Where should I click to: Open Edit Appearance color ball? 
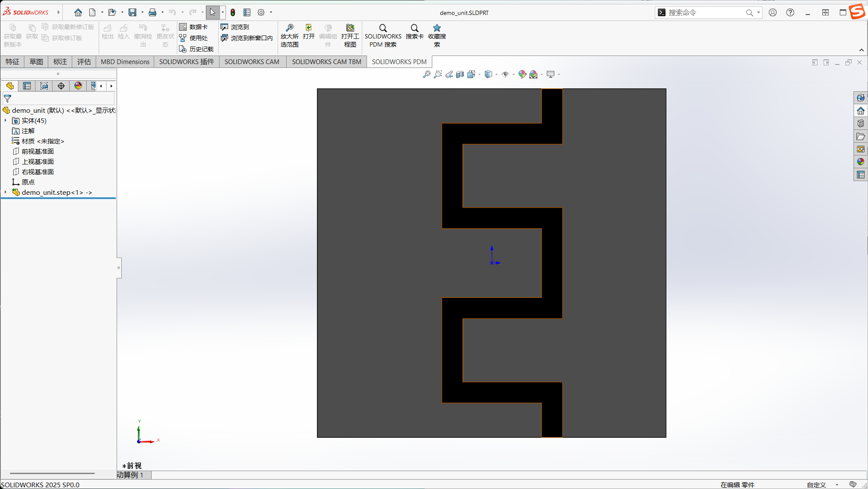[x=522, y=74]
